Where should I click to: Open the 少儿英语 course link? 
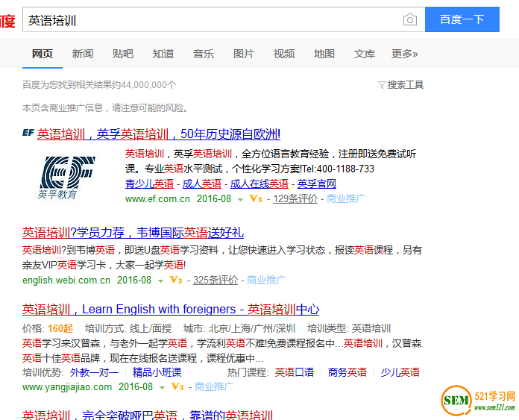400,372
